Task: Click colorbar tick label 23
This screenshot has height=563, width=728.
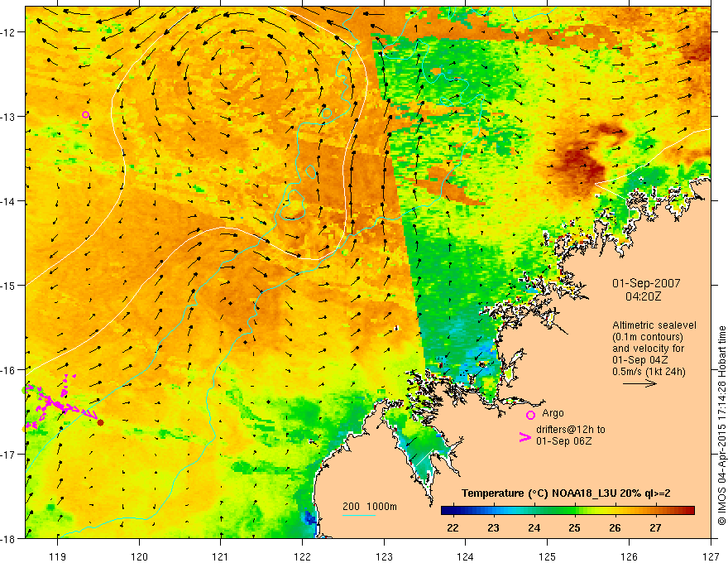Action: coord(493,527)
